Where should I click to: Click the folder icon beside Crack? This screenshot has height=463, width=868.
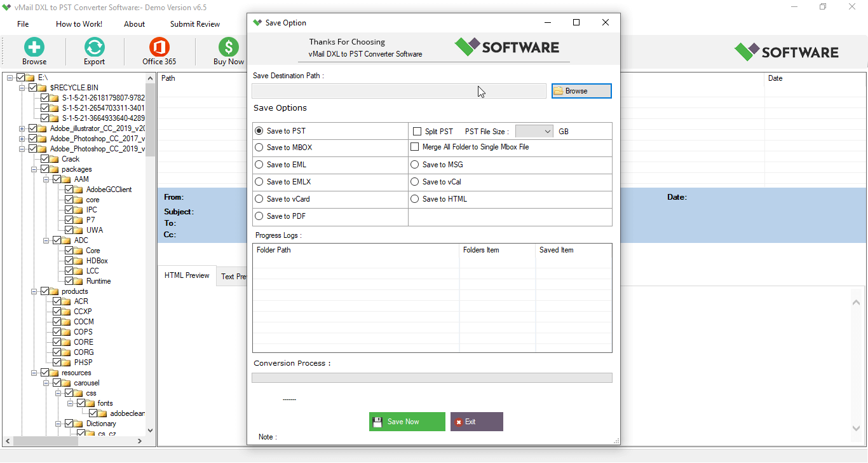tap(55, 159)
